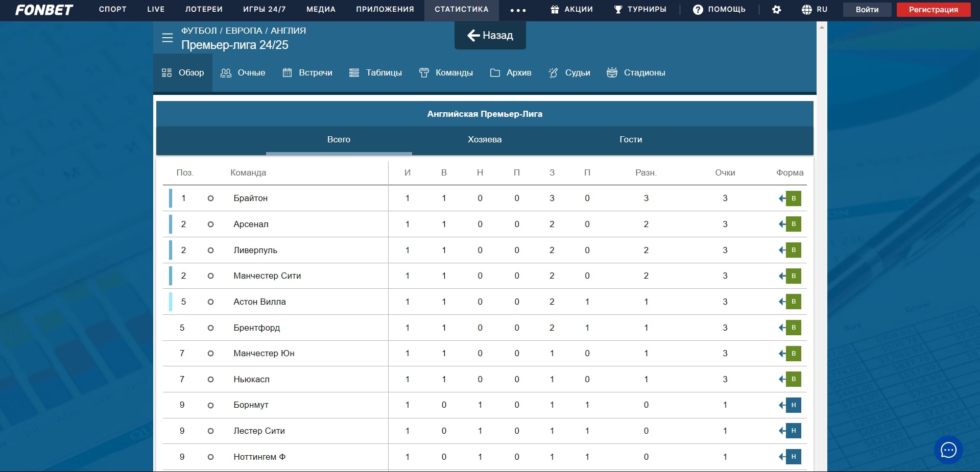Image resolution: width=980 pixels, height=472 pixels.
Task: Switch table to Всего view
Action: tap(339, 140)
